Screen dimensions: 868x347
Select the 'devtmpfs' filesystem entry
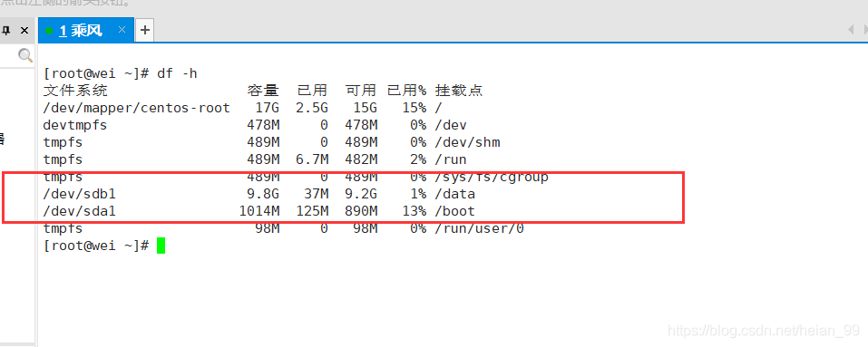point(74,125)
